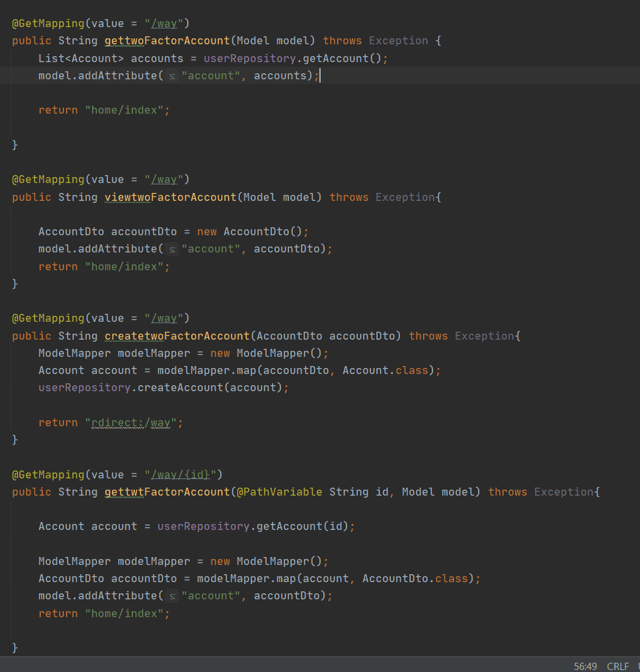This screenshot has height=672, width=640.
Task: Click the parameter hint in model.addAttribute with accounts
Action: click(x=172, y=76)
